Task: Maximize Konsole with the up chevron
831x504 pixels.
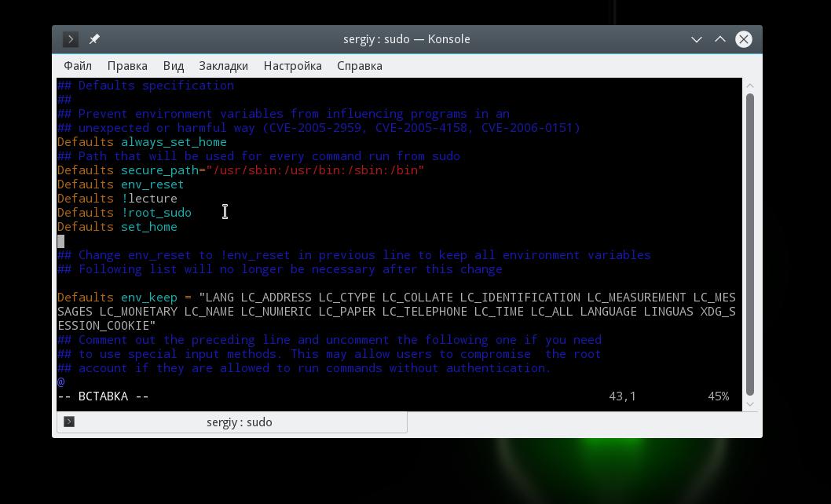Action: [x=719, y=39]
